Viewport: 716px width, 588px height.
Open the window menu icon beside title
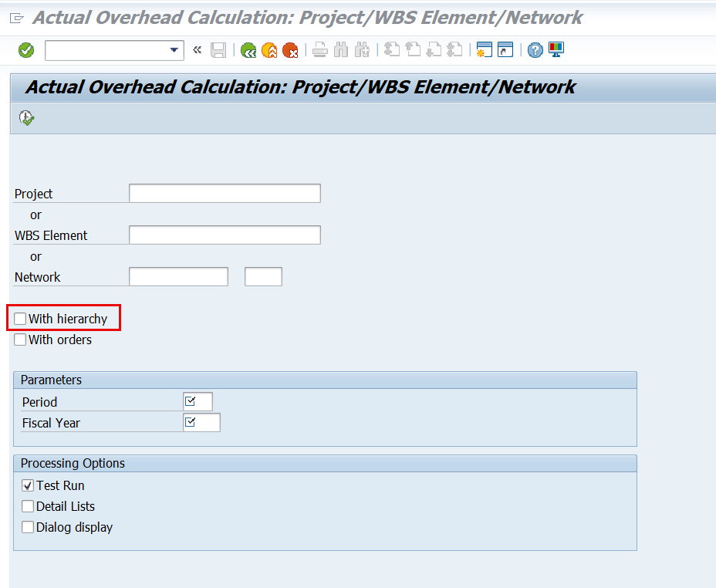16,19
